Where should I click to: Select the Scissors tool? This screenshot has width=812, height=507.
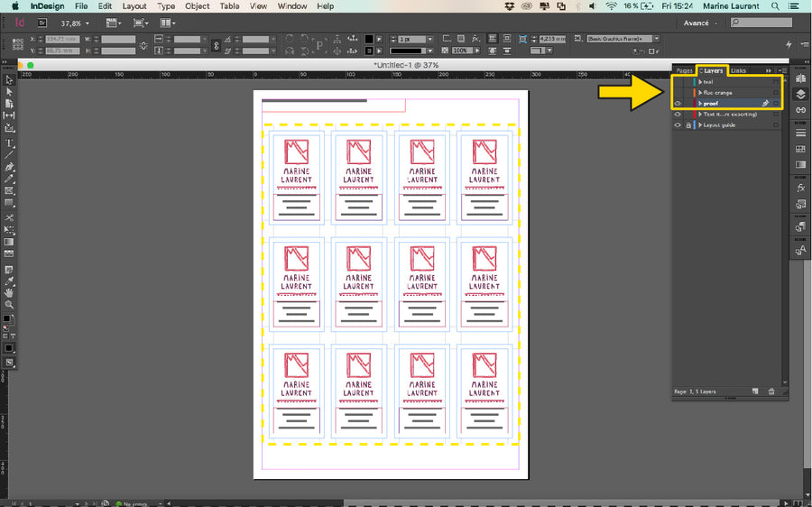(x=9, y=217)
